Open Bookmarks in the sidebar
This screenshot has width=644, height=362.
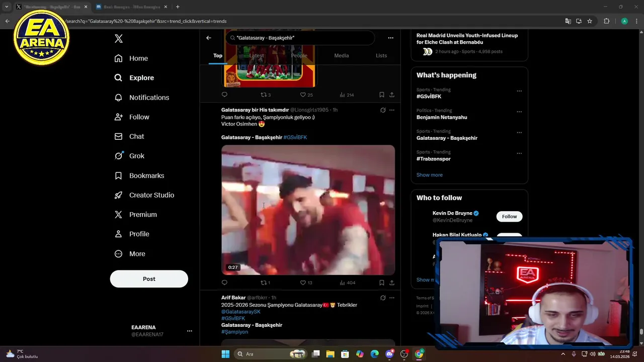[x=139, y=175]
